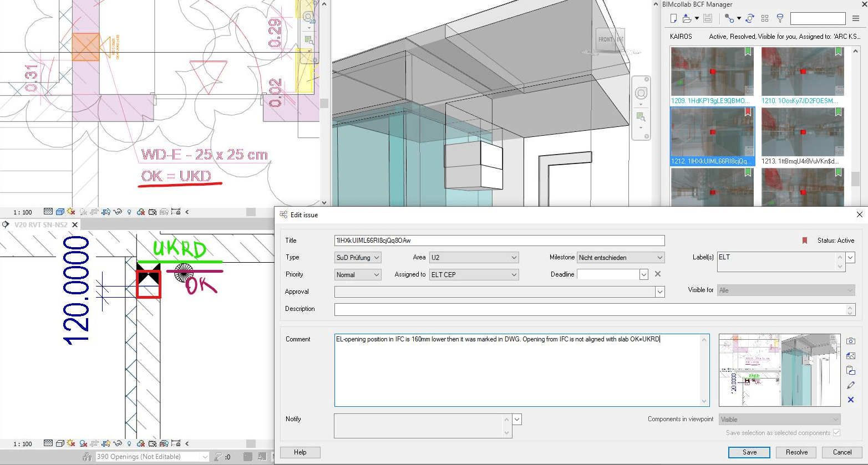Switch to the V20 RVT SN-NS2 view tab
868x465 pixels.
pyautogui.click(x=41, y=224)
